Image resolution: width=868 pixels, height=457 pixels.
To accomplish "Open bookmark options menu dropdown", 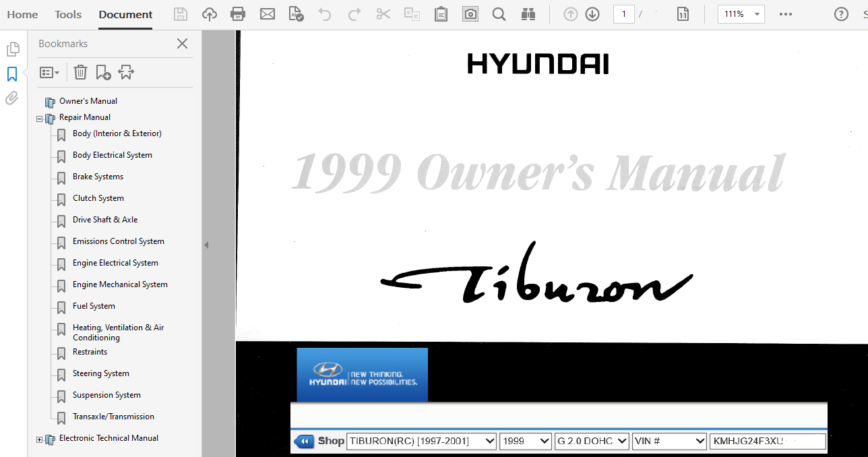I will coord(49,72).
